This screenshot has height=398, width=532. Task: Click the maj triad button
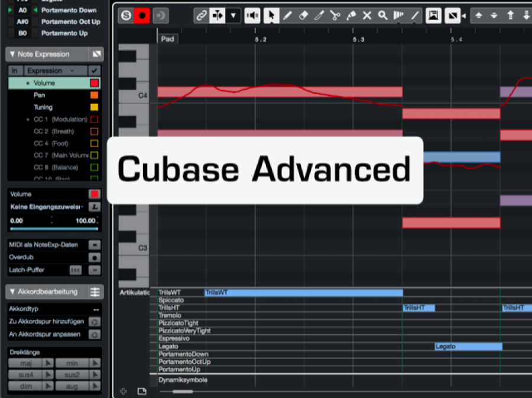pos(26,363)
